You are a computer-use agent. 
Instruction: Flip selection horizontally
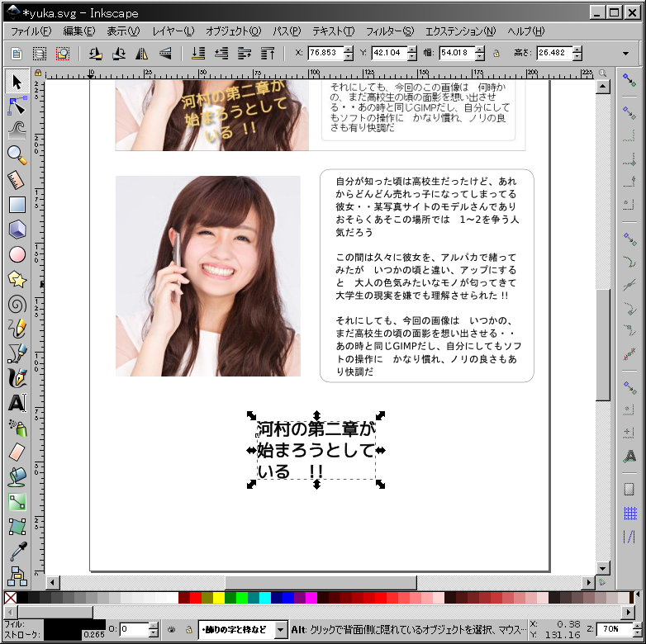pyautogui.click(x=142, y=53)
